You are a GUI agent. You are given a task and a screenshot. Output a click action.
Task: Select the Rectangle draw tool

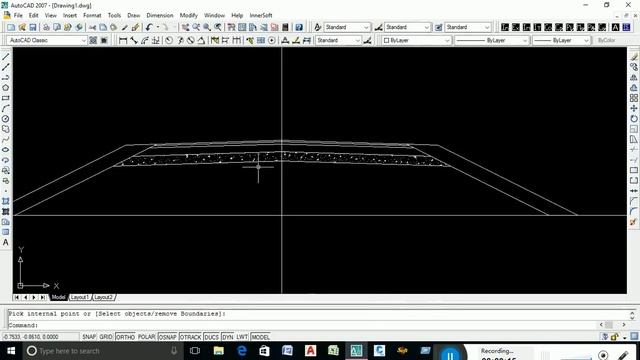pyautogui.click(x=6, y=98)
